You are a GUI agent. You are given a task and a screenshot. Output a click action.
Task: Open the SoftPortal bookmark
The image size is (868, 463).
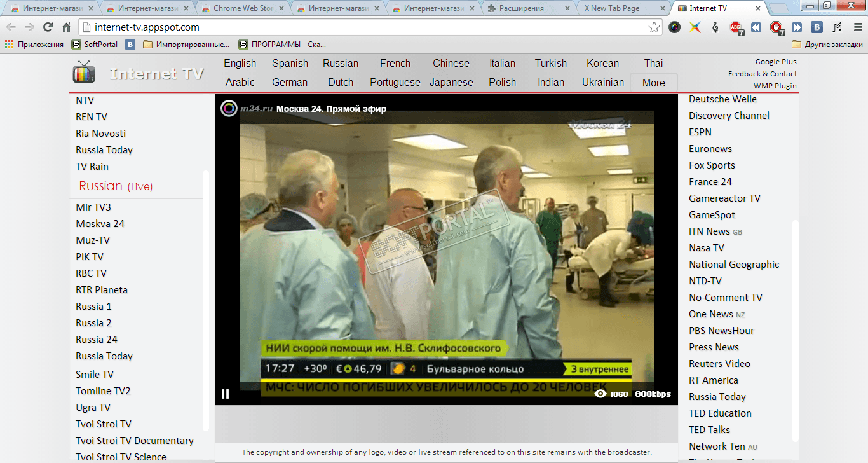click(95, 45)
